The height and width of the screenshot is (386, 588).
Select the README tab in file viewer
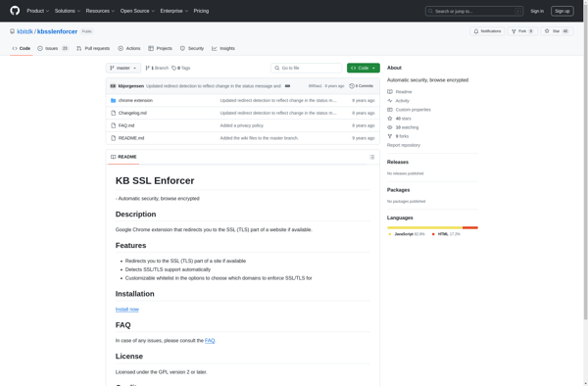click(x=123, y=157)
